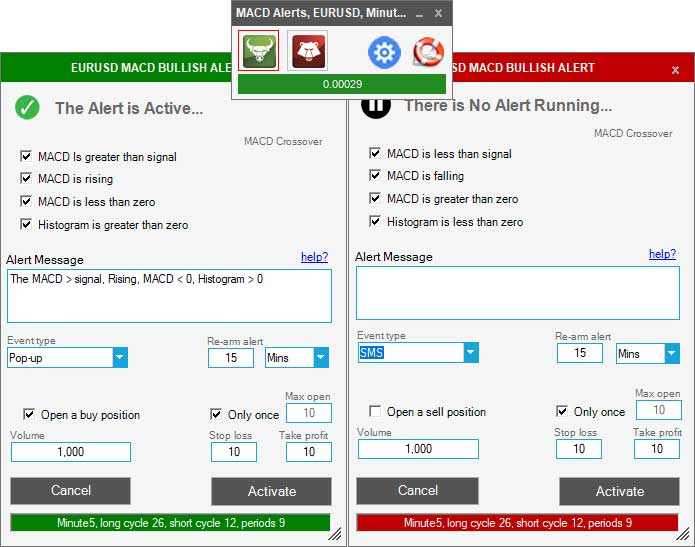The height and width of the screenshot is (547, 695).
Task: Open settings via the blue gear icon
Action: (x=384, y=52)
